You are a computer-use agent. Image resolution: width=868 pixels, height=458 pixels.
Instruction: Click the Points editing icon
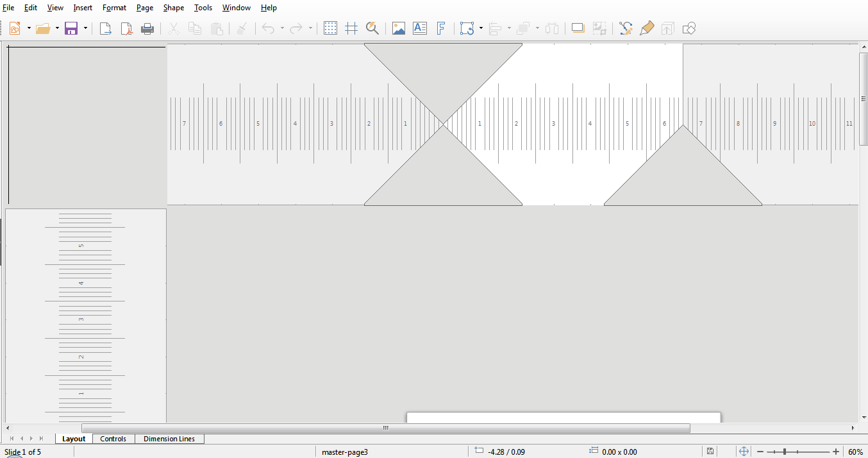tap(626, 28)
